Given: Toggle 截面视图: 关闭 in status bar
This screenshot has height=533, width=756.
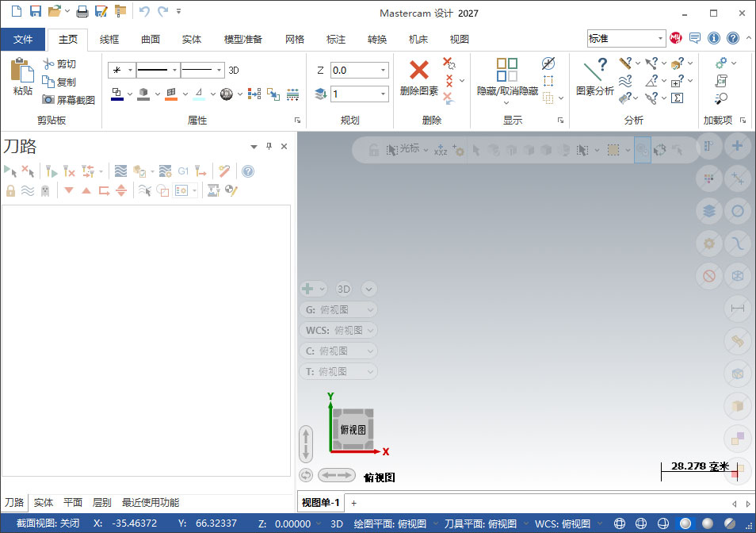Looking at the screenshot, I should click(x=48, y=523).
